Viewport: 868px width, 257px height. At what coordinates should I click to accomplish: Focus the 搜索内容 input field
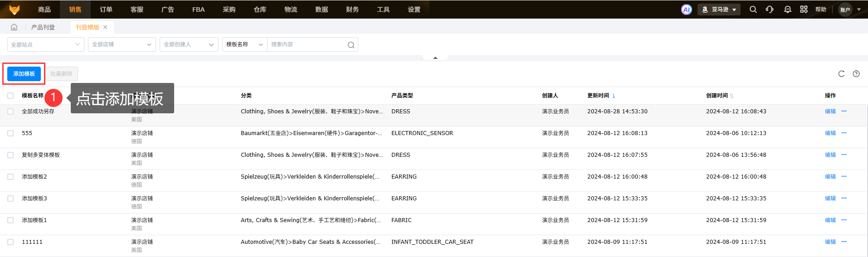coord(307,44)
